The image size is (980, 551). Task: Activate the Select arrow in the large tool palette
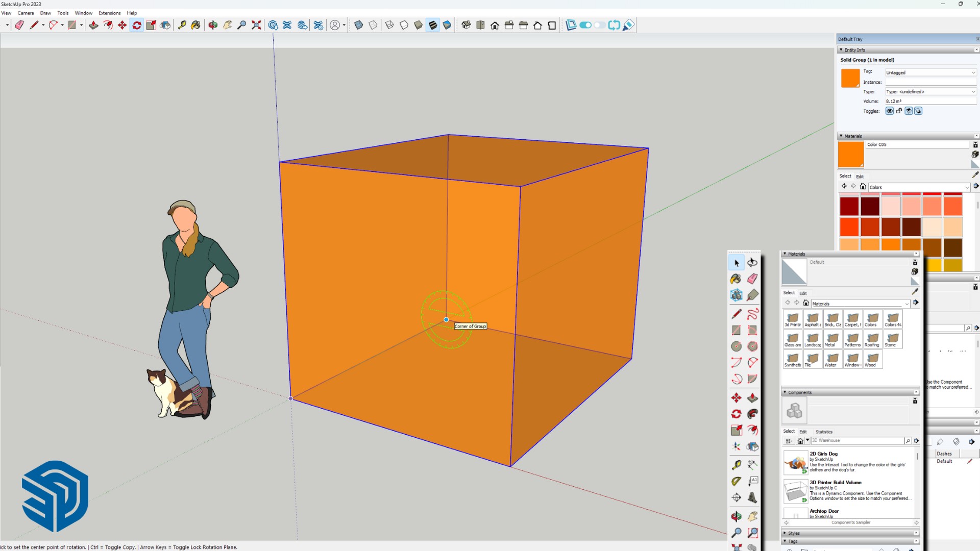[x=737, y=263]
